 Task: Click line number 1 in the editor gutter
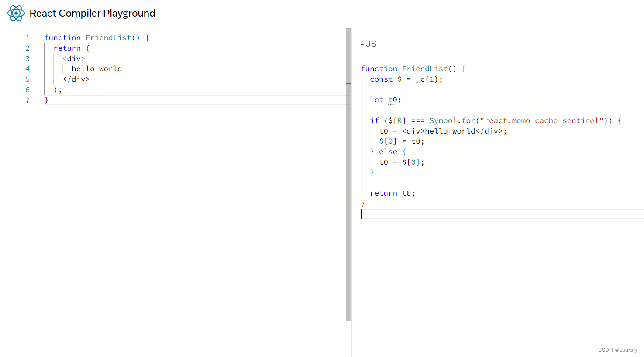point(28,38)
